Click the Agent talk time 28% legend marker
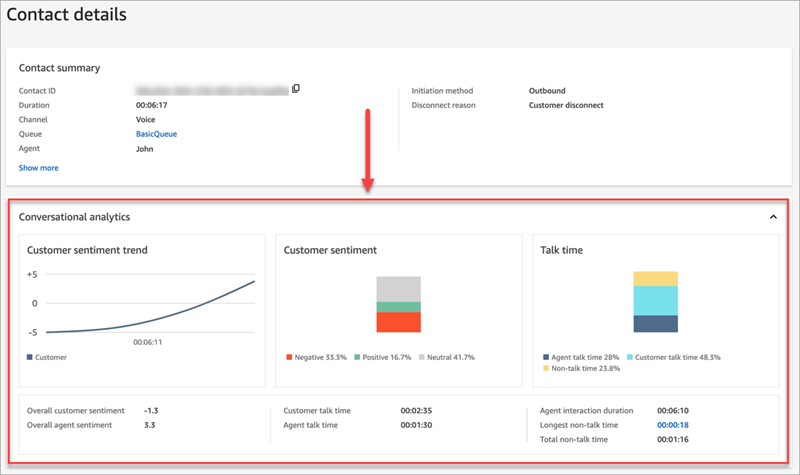Screen dimensions: 800x475 545,357
